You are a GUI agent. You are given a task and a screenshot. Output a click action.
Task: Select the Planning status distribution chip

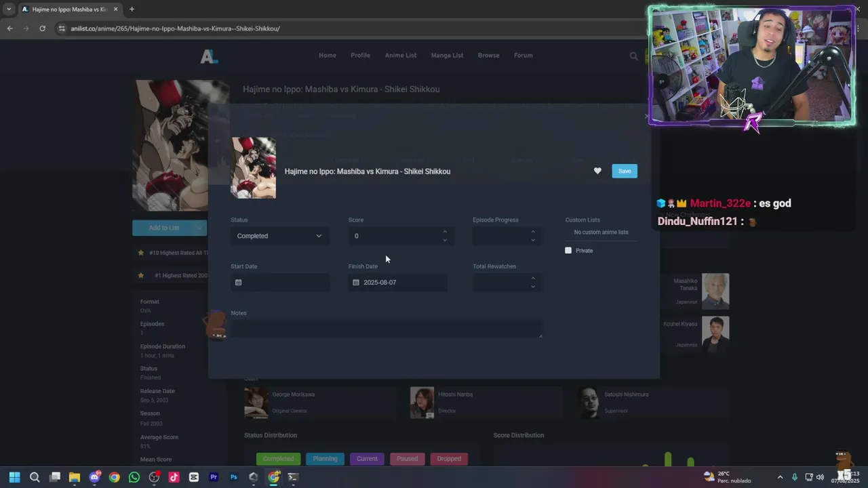pyautogui.click(x=325, y=458)
